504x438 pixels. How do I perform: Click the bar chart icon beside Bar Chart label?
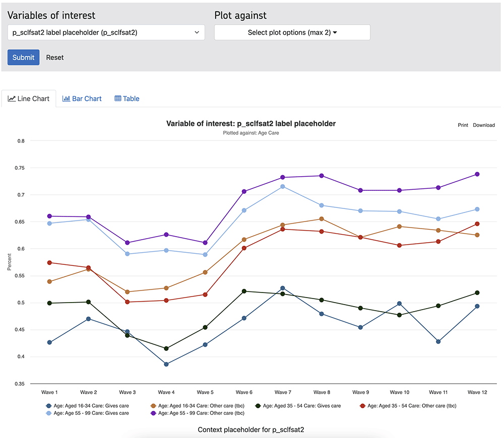66,98
